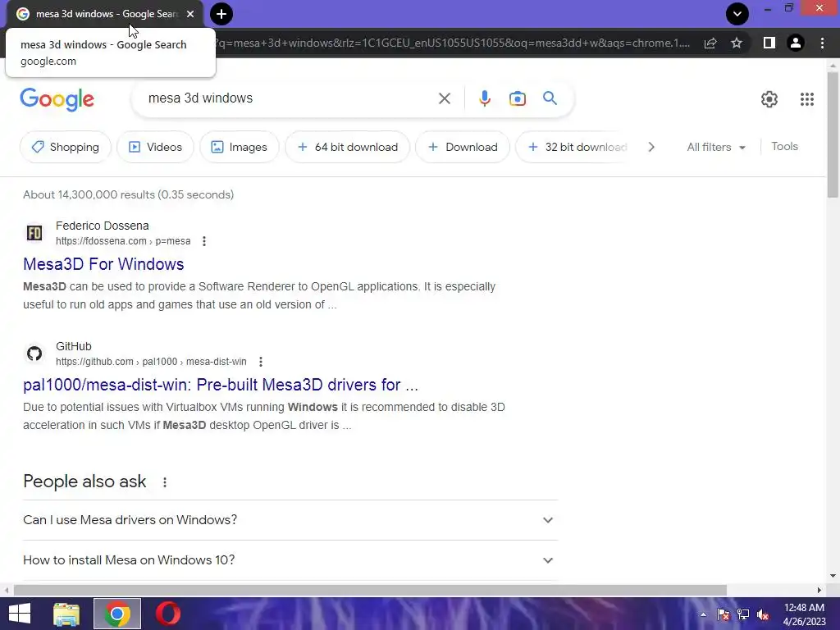Screen dimensions: 840x630
Task: Close the mesa 3d windows tab
Action: point(190,14)
